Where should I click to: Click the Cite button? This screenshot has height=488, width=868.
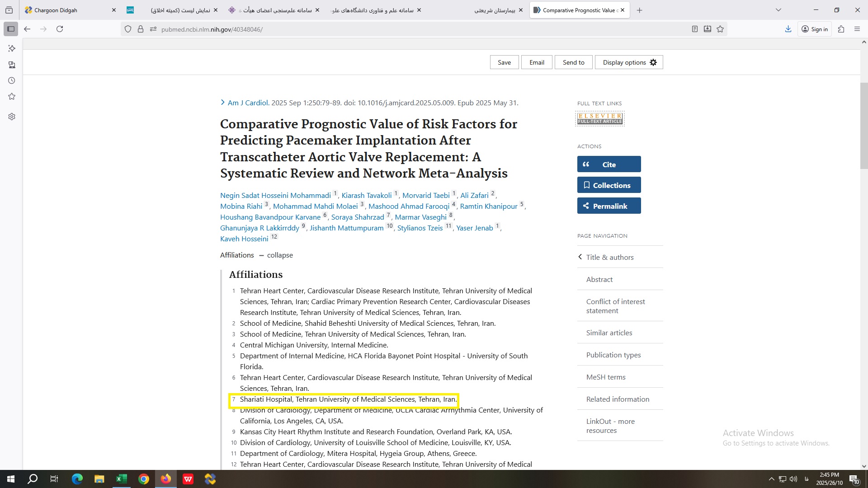coord(609,164)
